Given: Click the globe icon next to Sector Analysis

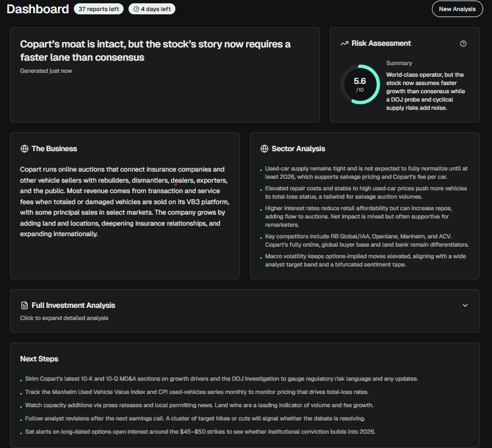Looking at the screenshot, I should coord(265,149).
